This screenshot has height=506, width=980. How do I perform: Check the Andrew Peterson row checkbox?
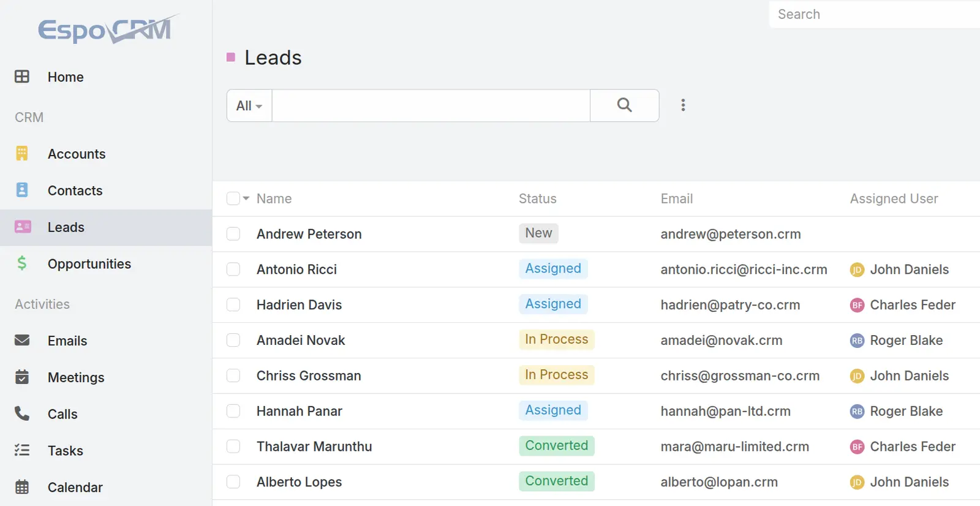click(233, 234)
